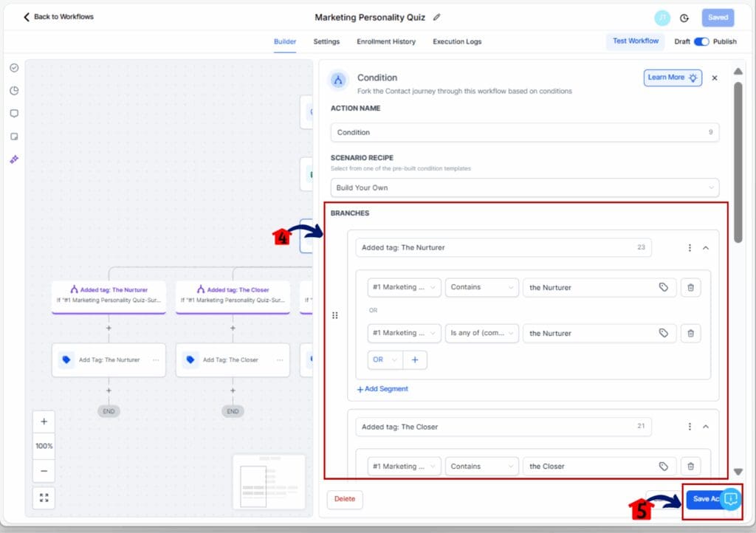Screen dimensions: 756x533
Task: Click the fit-to-screen icon on canvas
Action: [44, 497]
